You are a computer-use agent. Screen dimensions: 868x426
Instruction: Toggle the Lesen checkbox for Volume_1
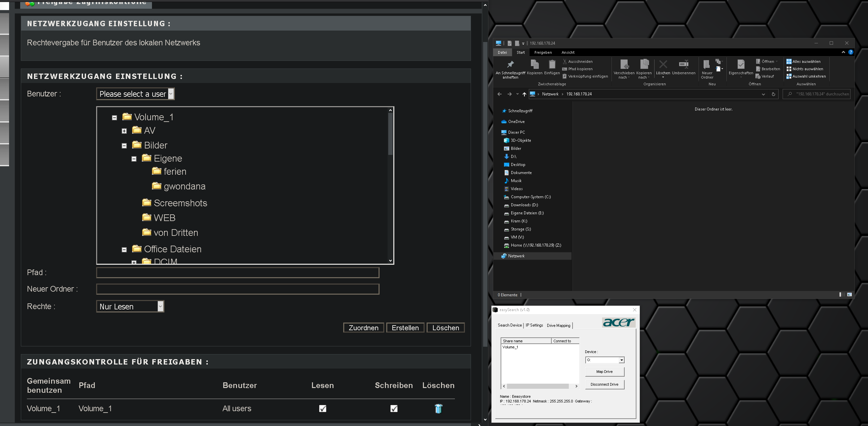(x=322, y=409)
